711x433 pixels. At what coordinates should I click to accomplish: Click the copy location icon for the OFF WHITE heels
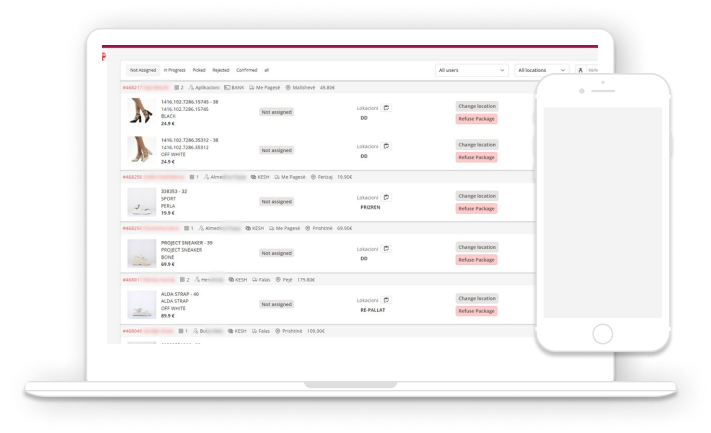[x=386, y=146]
